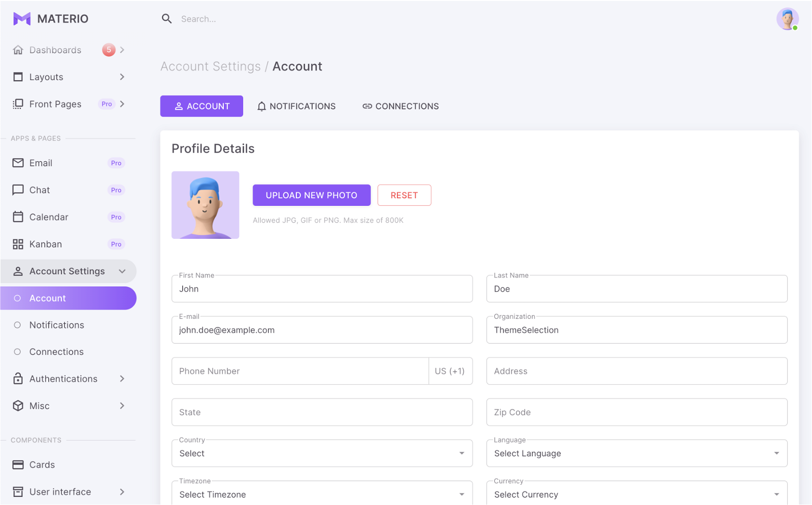Open Calendar via sidebar calendar icon
Viewport: 812px width, 505px height.
coord(18,217)
